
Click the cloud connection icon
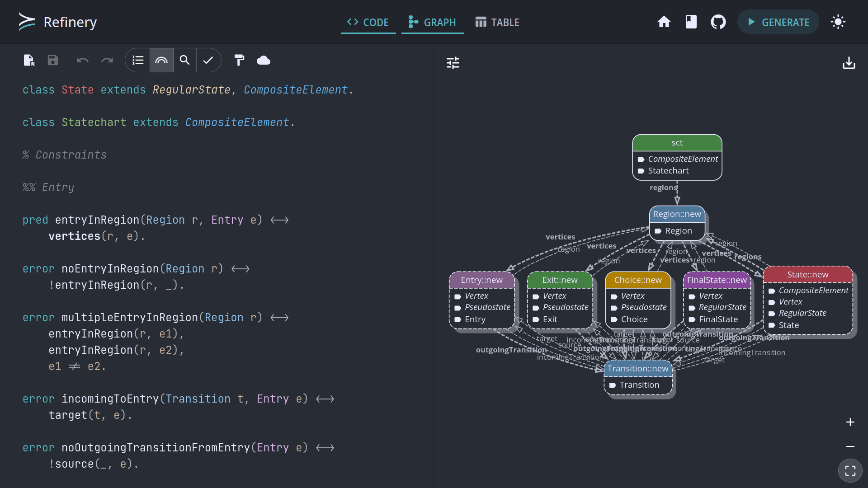click(x=264, y=60)
